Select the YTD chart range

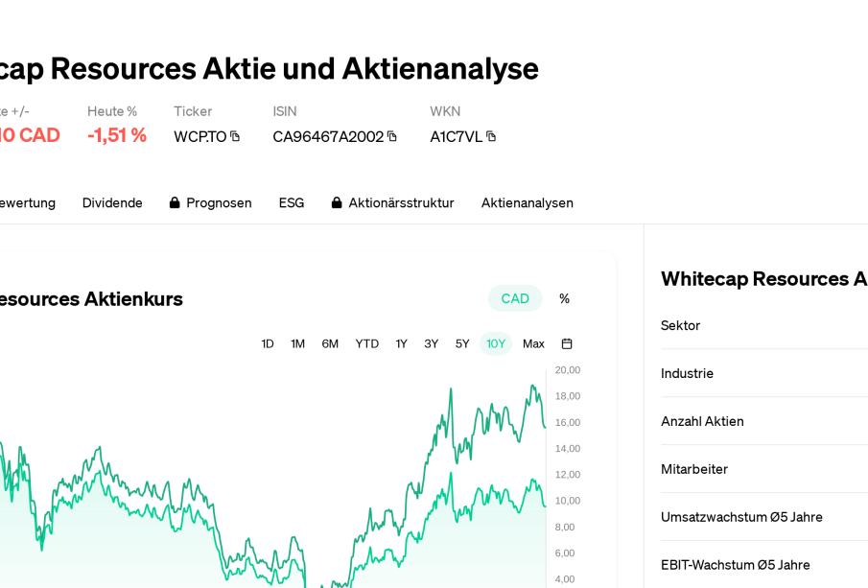pyautogui.click(x=367, y=343)
